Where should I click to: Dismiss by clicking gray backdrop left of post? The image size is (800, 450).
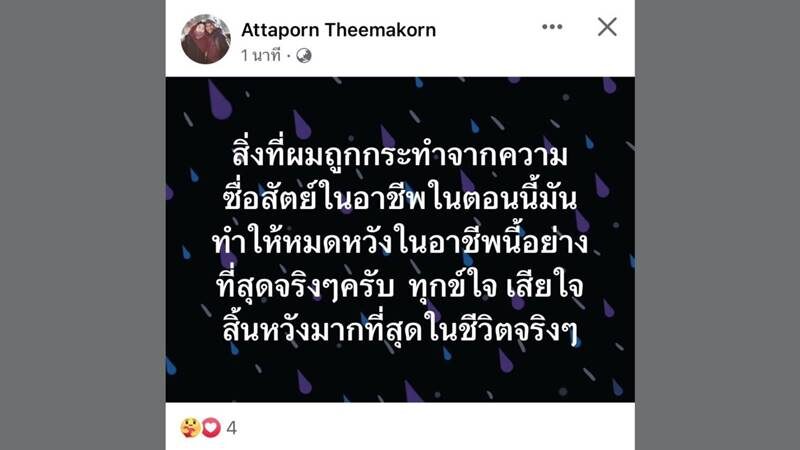pos(83,225)
